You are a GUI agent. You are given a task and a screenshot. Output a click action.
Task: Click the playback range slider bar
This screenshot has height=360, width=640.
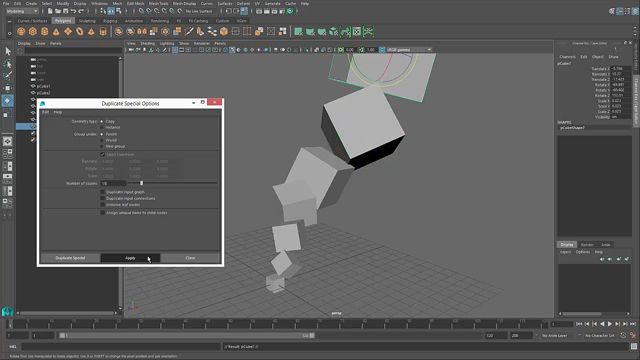tap(187, 336)
